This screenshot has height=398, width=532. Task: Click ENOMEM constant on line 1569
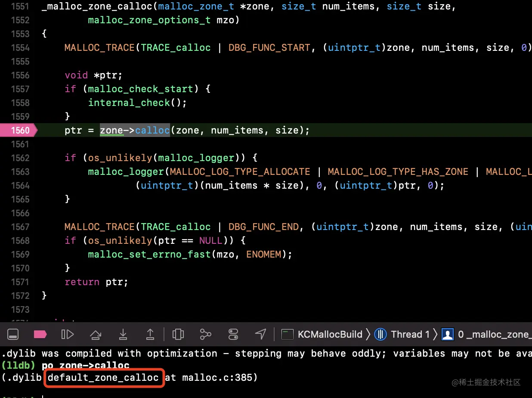(x=263, y=254)
